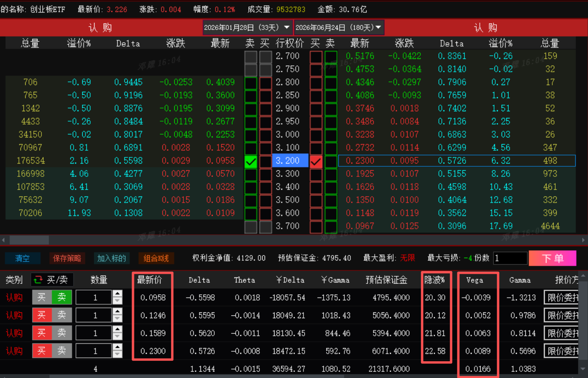Viewport: 588px width, 378px height.
Task: Toggle the 买/卖 swap direction icon
Action: tap(38, 280)
